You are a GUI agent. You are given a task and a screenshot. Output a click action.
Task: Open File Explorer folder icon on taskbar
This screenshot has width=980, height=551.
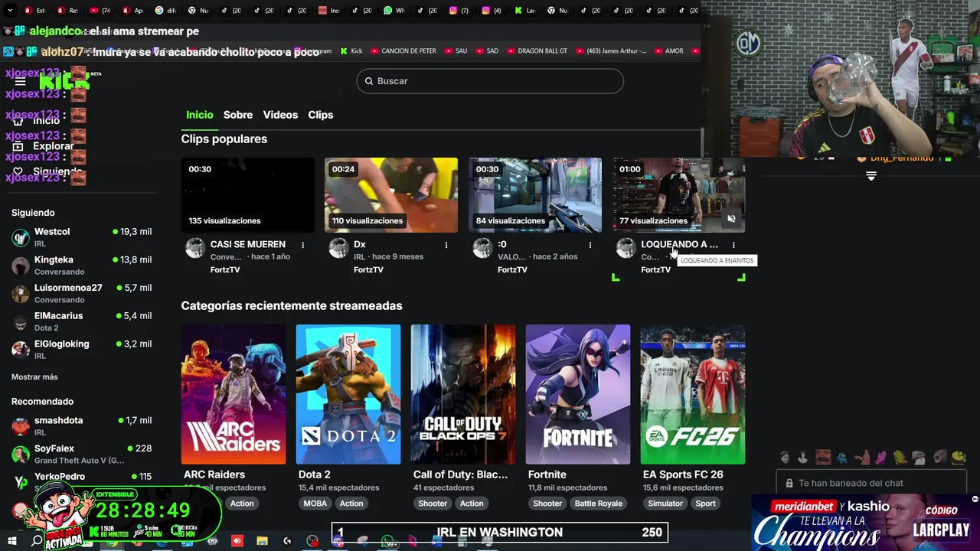262,541
